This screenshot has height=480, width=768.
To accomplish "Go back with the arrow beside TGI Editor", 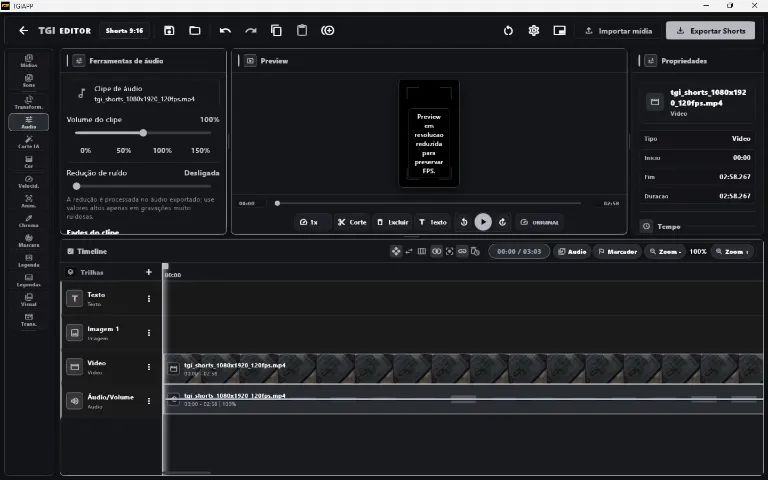I will [24, 30].
